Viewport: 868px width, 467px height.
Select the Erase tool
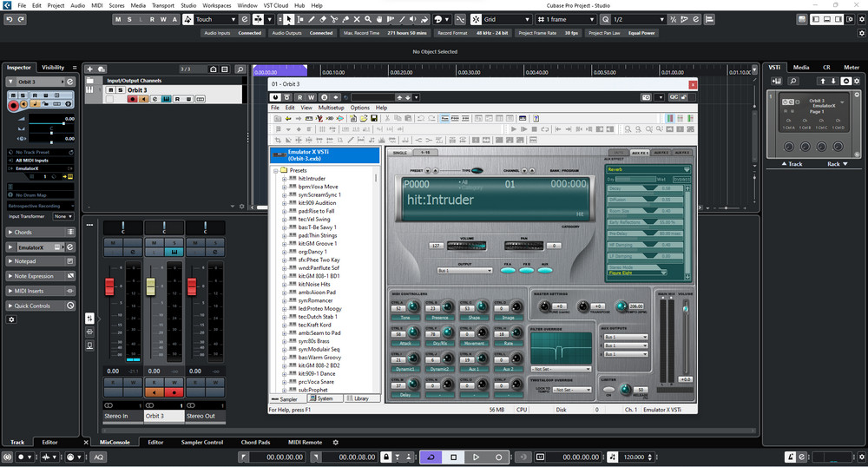(x=323, y=19)
